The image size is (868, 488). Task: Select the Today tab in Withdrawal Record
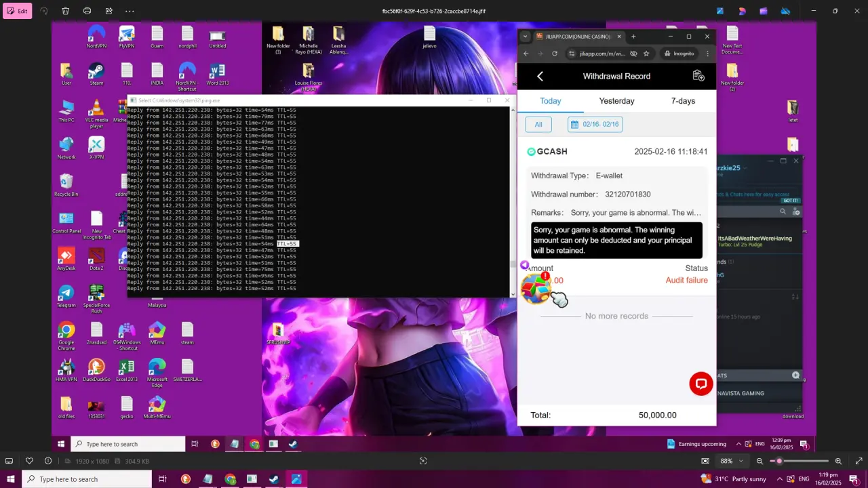[x=551, y=101]
